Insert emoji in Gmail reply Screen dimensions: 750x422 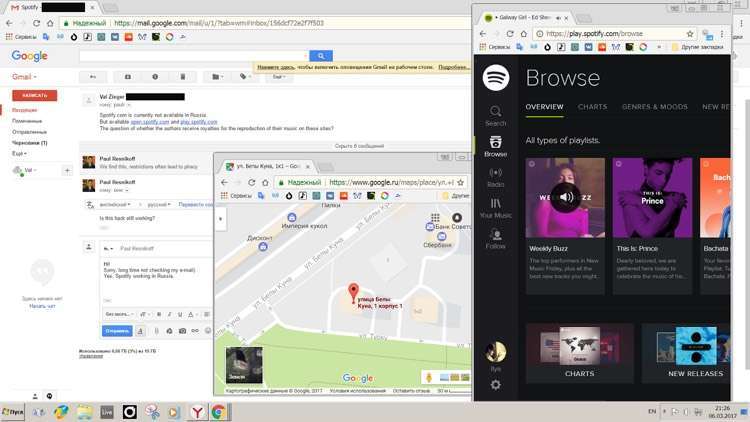click(208, 331)
